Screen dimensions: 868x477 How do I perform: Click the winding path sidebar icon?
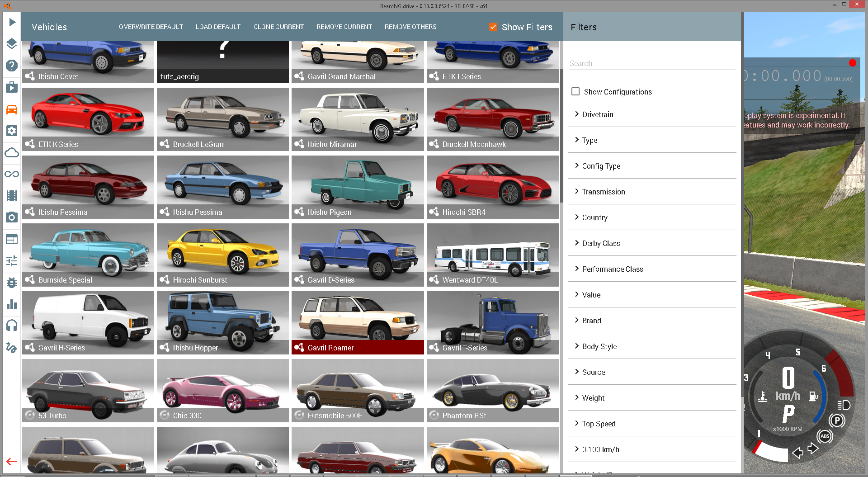pos(12,347)
